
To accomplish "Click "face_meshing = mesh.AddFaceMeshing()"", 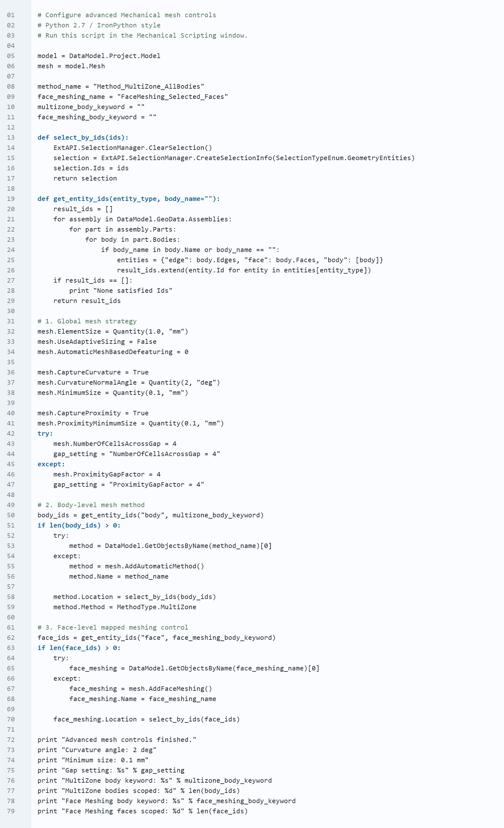I will click(140, 689).
